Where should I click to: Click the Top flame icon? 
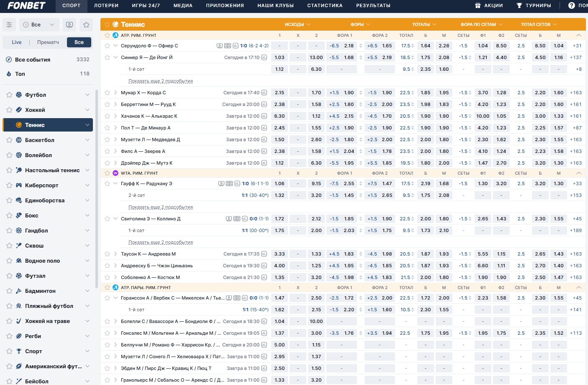(9, 74)
